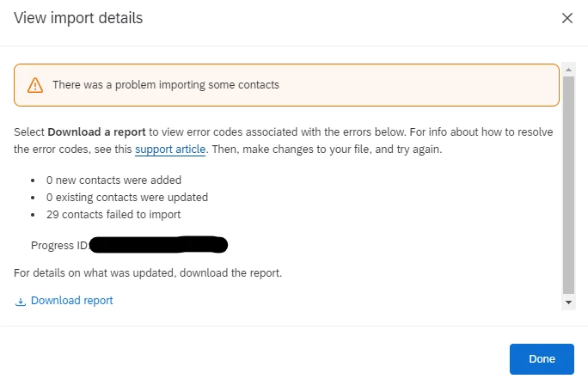Download report via the text link

(x=72, y=301)
